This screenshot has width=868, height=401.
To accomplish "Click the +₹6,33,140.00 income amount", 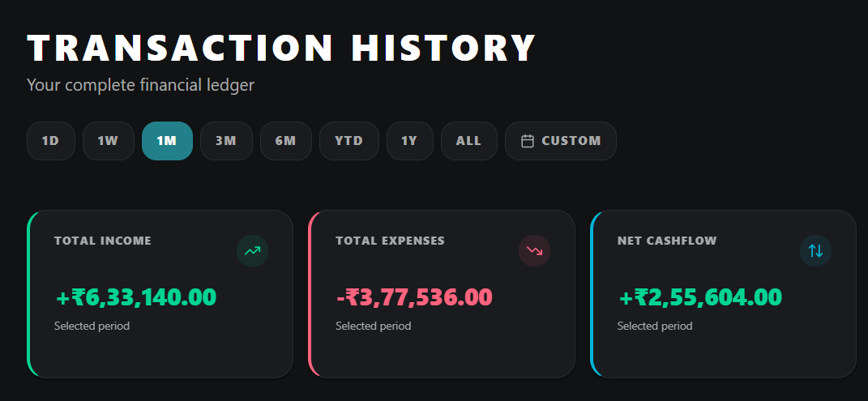I will (136, 297).
